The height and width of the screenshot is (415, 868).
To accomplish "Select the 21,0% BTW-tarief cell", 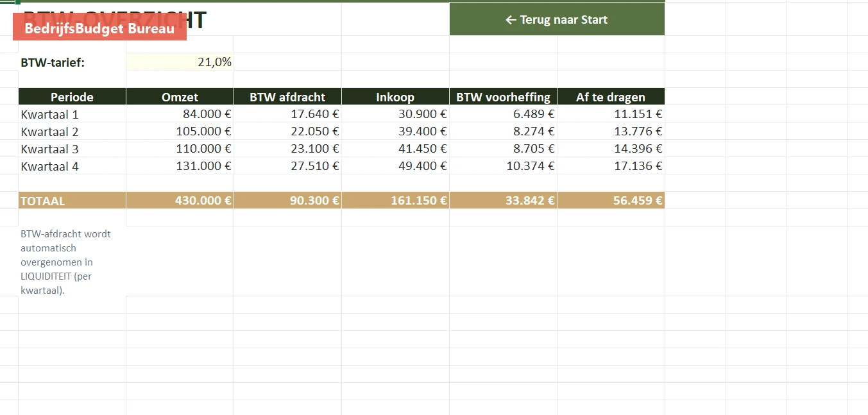I will pyautogui.click(x=180, y=62).
